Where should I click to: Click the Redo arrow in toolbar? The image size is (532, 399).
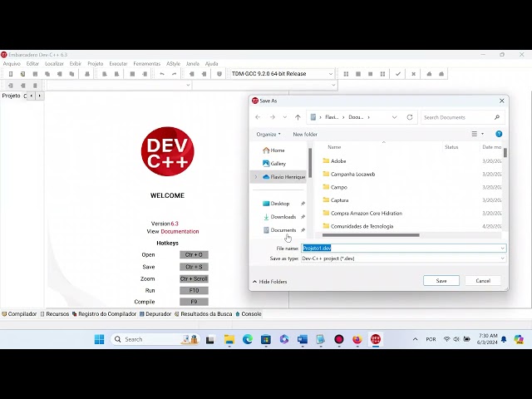click(174, 74)
